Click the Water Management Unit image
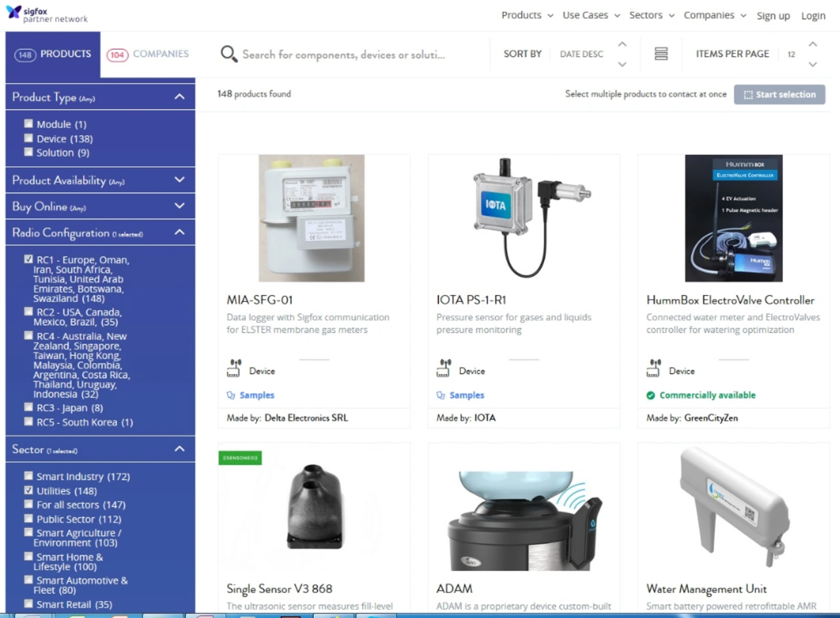The height and width of the screenshot is (618, 840). click(x=734, y=507)
